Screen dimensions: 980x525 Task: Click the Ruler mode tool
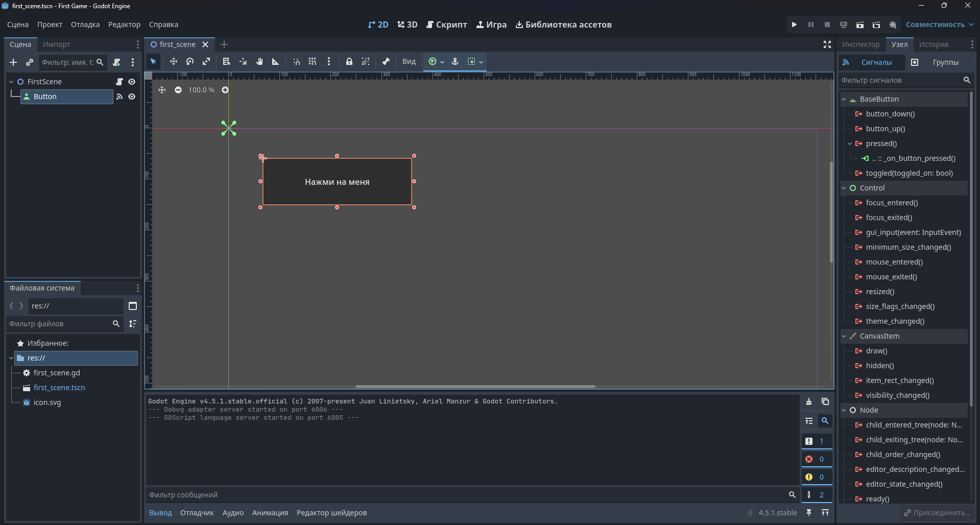(276, 62)
